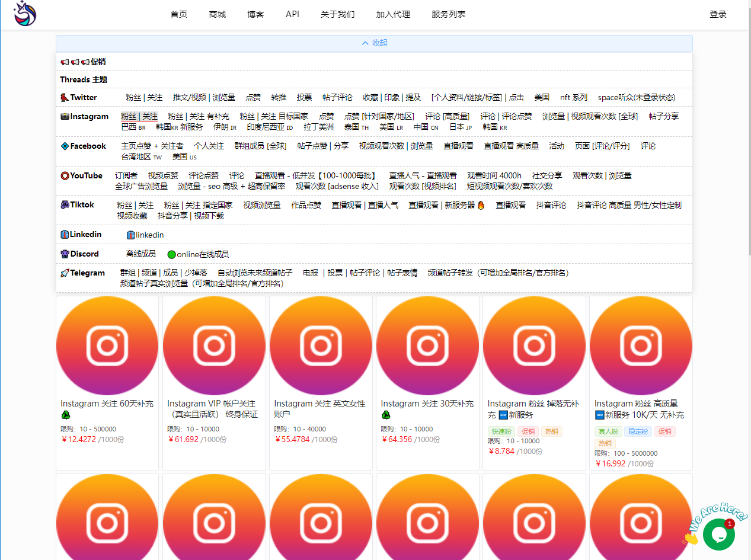This screenshot has height=560, width=751.
Task: Choose Facebook 台湾地区 TW
Action: 142,156
